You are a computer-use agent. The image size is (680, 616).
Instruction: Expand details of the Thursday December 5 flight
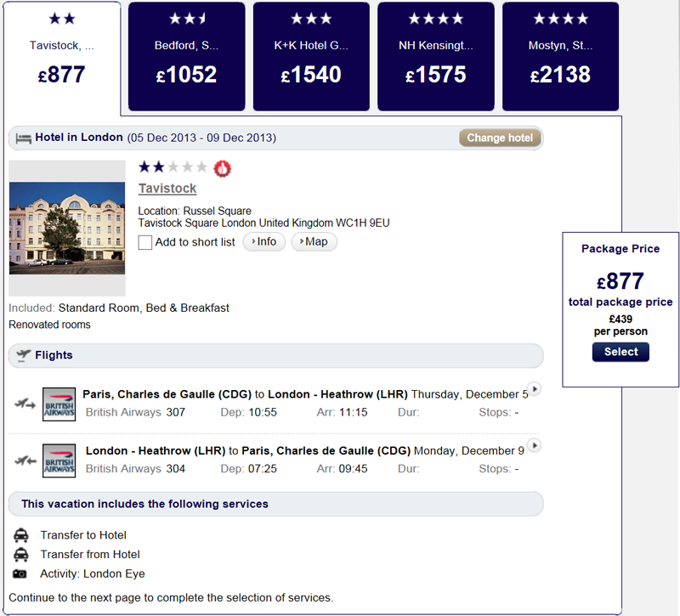point(535,389)
